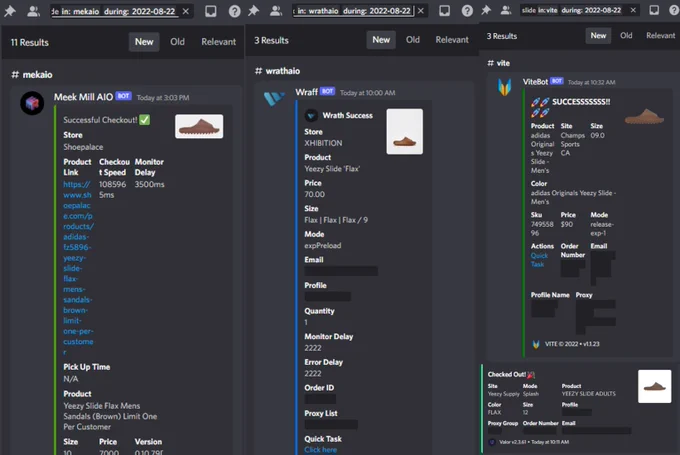Image resolution: width=680 pixels, height=455 pixels.
Task: Click 'expPreload' mode value
Action: [323, 246]
